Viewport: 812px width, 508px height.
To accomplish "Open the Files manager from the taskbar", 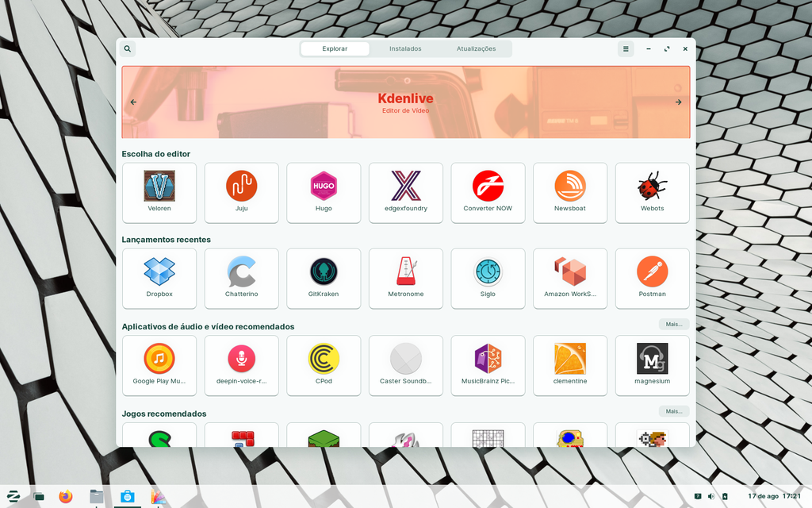I will pyautogui.click(x=96, y=497).
